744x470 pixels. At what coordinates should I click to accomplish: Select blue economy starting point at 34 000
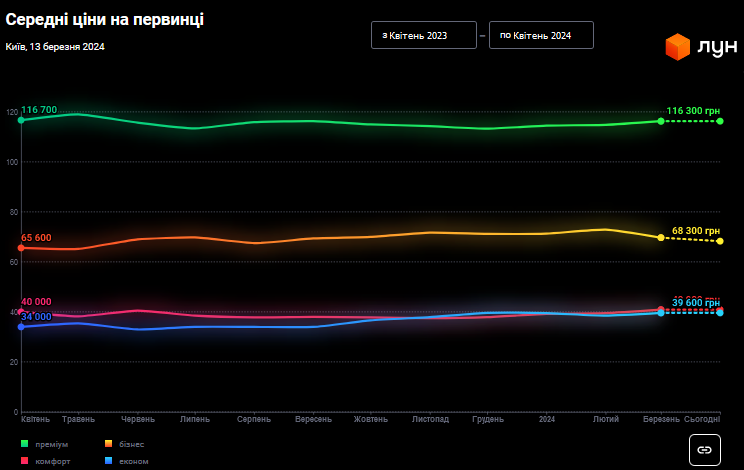pyautogui.click(x=21, y=326)
